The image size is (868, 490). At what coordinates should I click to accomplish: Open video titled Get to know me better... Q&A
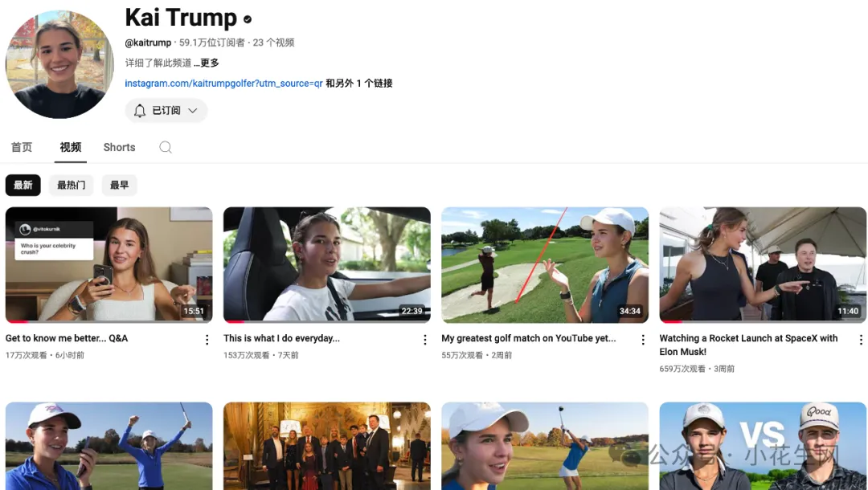click(67, 338)
